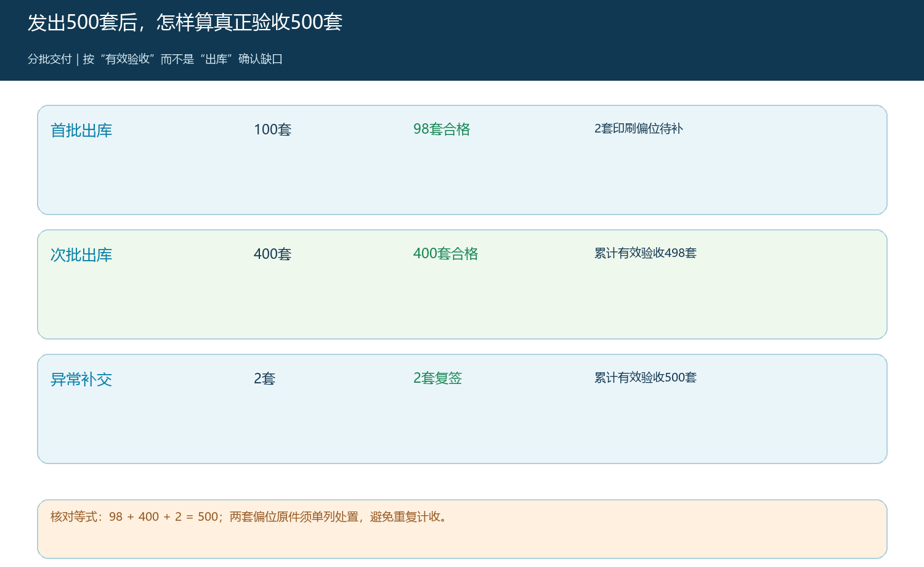Image resolution: width=924 pixels, height=567 pixels.
Task: Click the 100套 quantity value
Action: [x=272, y=129]
